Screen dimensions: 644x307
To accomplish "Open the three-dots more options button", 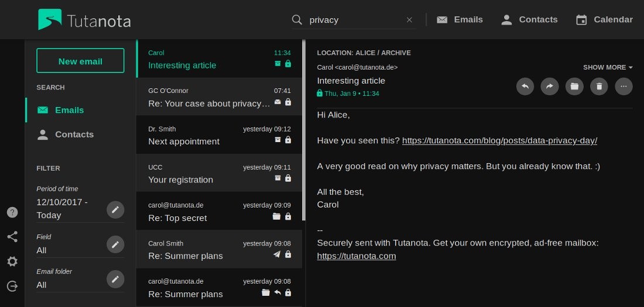I will 624,87.
